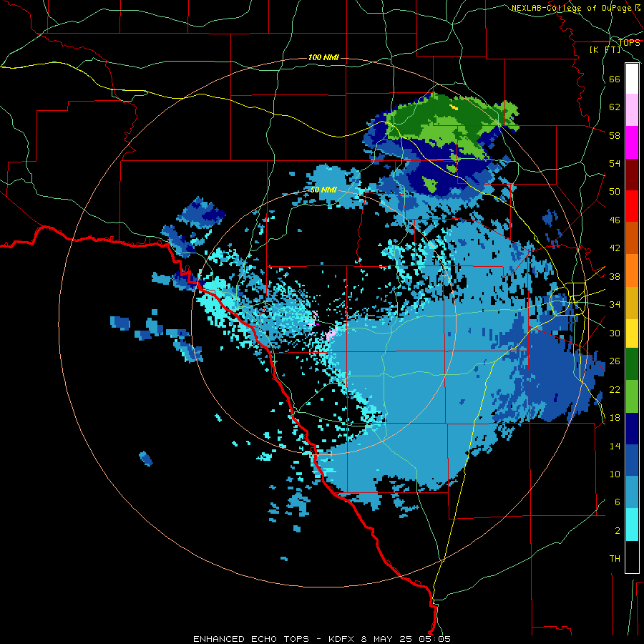Image resolution: width=644 pixels, height=644 pixels.
Task: Click the light blue legend swatch
Action: [x=632, y=492]
